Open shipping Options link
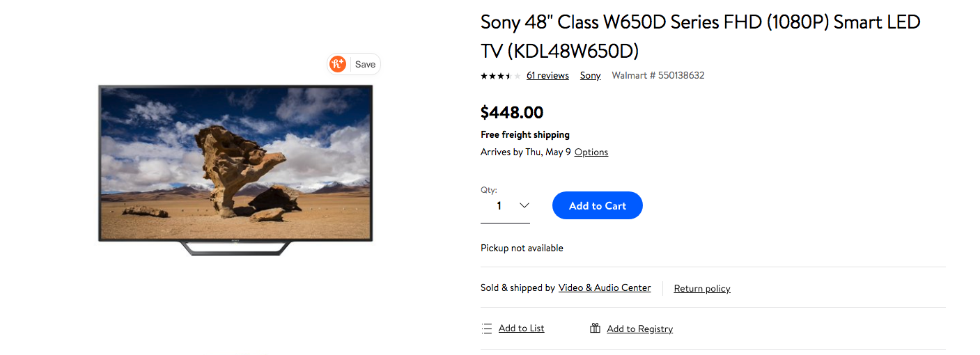 (x=591, y=152)
